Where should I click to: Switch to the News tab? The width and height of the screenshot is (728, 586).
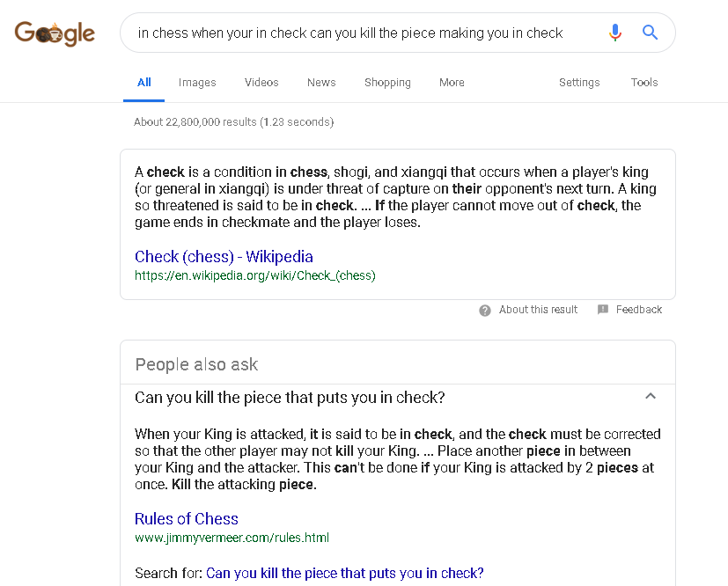[x=321, y=83]
